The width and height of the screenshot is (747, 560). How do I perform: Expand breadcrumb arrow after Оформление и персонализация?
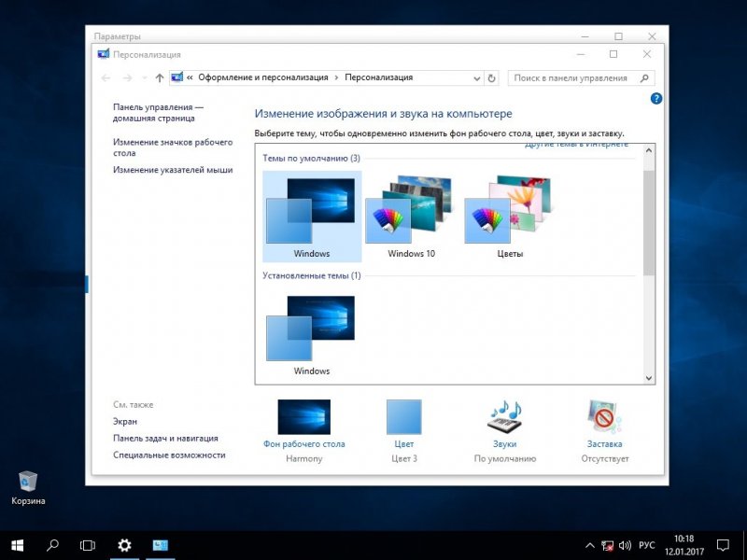pyautogui.click(x=336, y=77)
